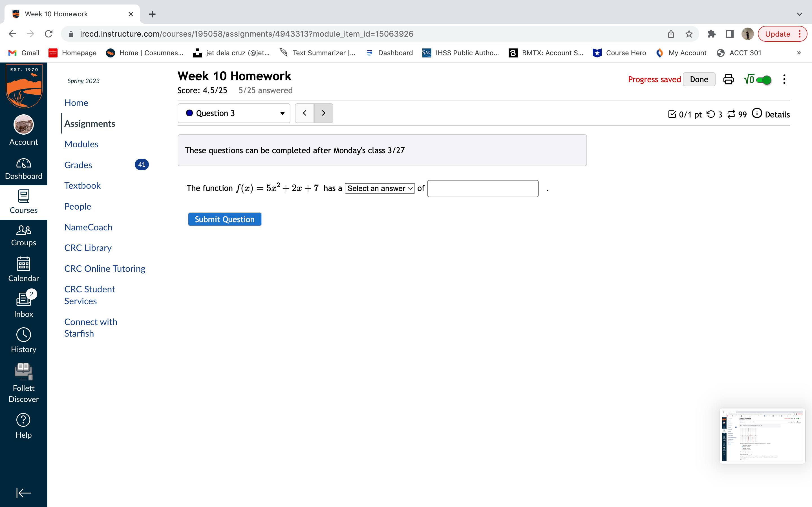
Task: Click the answer input field
Action: point(482,188)
